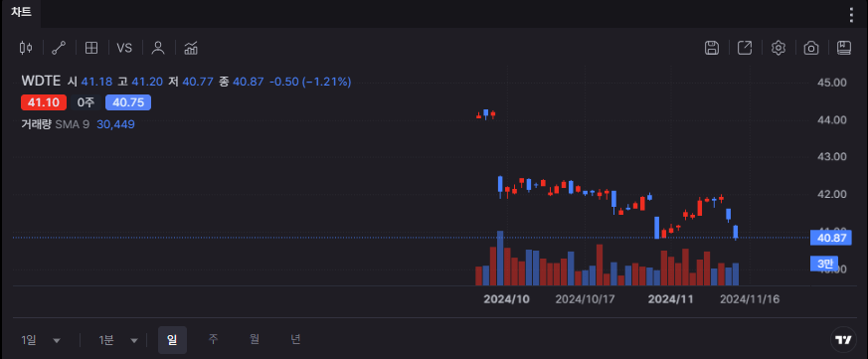Click the red 41.10 price button
Image resolution: width=868 pixels, height=359 pixels.
pos(44,102)
